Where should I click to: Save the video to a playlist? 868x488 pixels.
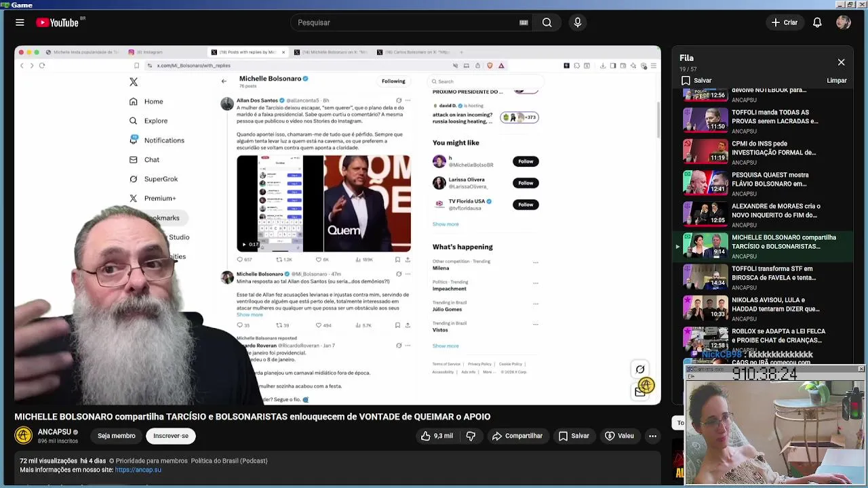(x=574, y=436)
